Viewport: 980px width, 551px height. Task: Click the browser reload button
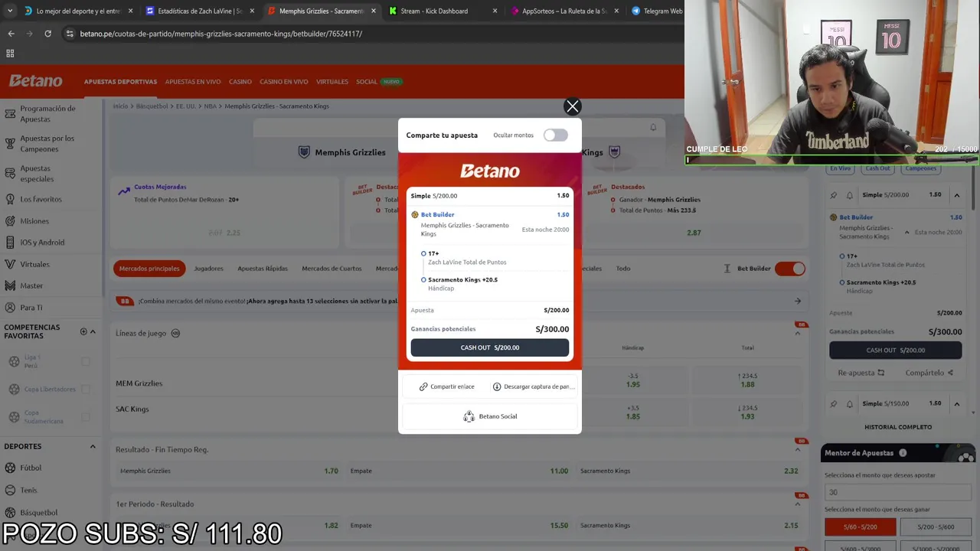coord(47,34)
